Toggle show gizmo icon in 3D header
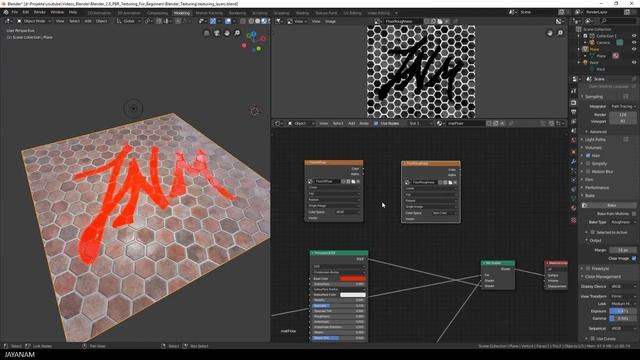 [213, 21]
